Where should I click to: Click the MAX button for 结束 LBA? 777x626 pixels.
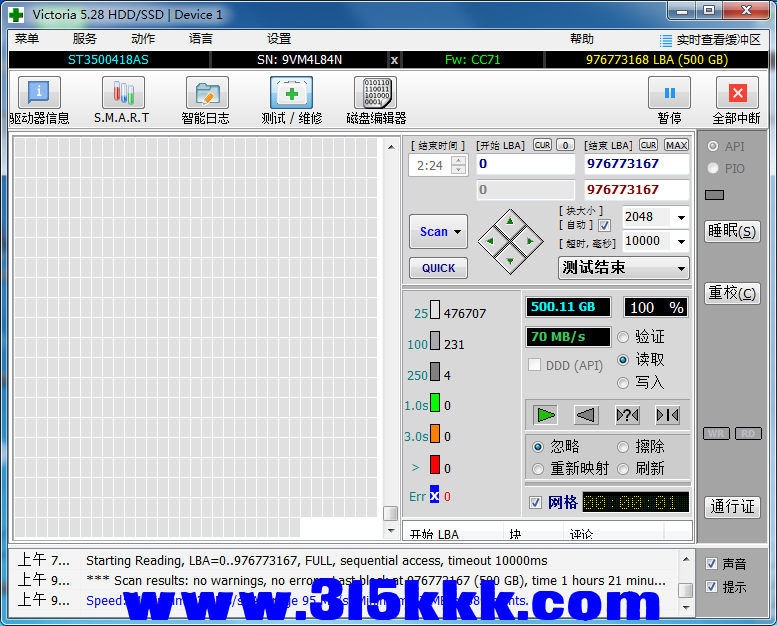pos(676,145)
